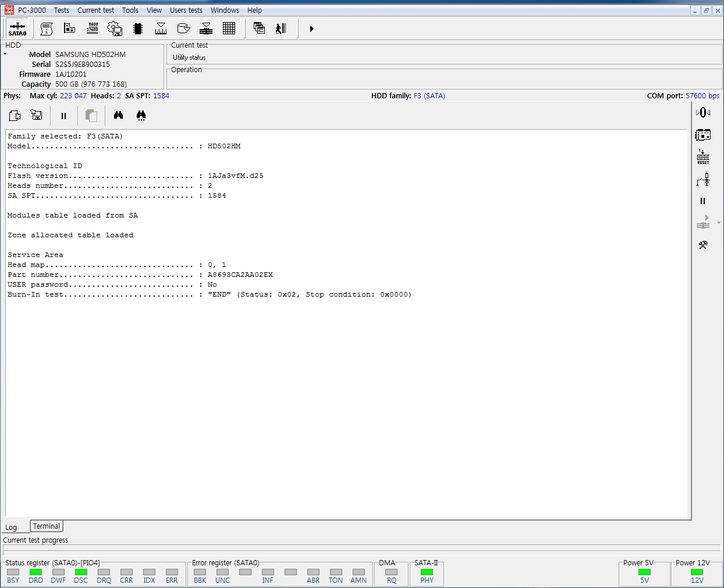Switch to the Terminal tab

pos(46,526)
